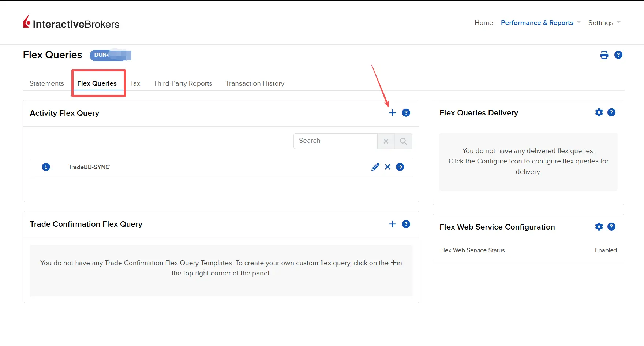The image size is (644, 346).
Task: Open the Transaction History tab
Action: click(x=255, y=83)
